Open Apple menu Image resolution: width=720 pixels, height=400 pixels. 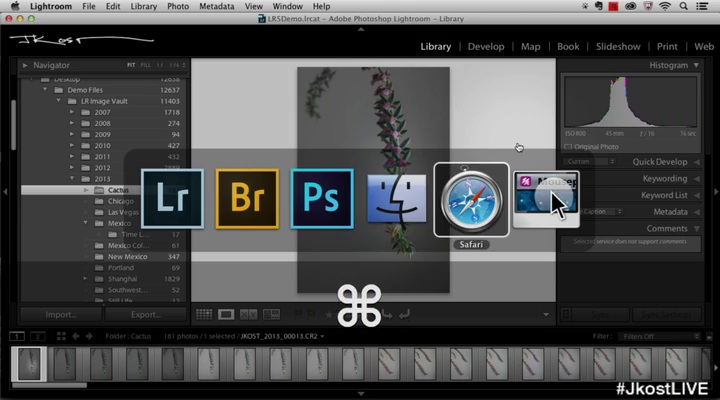coord(15,6)
